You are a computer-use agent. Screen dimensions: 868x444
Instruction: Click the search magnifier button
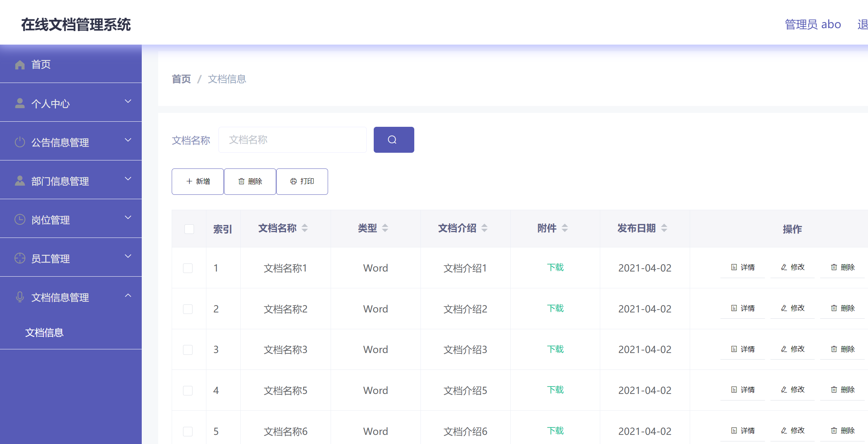394,140
